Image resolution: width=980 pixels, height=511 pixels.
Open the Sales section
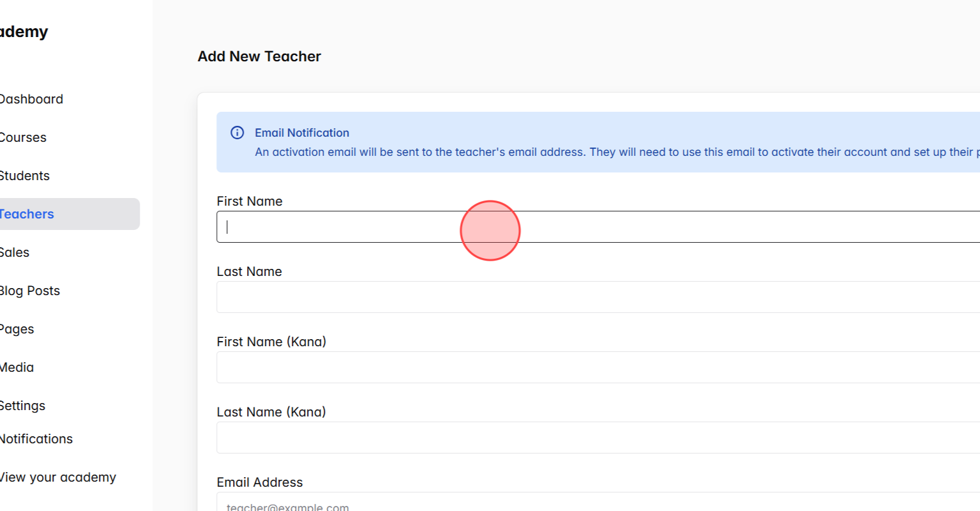pos(15,252)
